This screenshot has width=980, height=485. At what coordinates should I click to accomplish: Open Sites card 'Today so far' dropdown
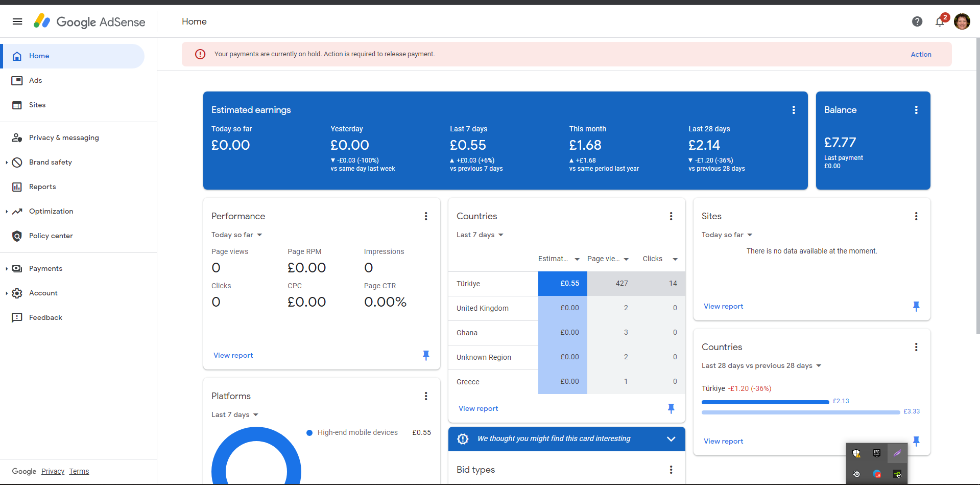pyautogui.click(x=727, y=235)
